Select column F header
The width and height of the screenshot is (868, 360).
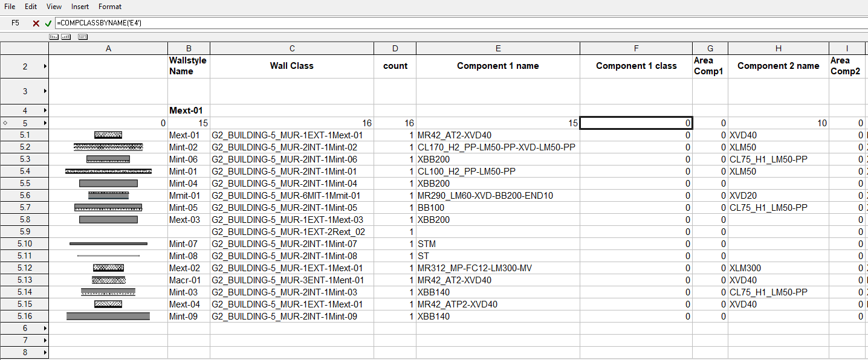click(636, 48)
